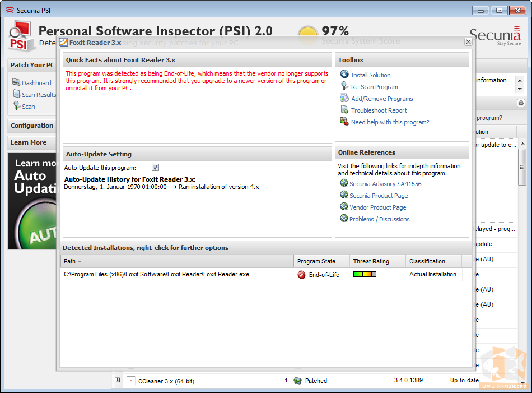
Task: Start Scan from the sidebar link
Action: [x=29, y=107]
